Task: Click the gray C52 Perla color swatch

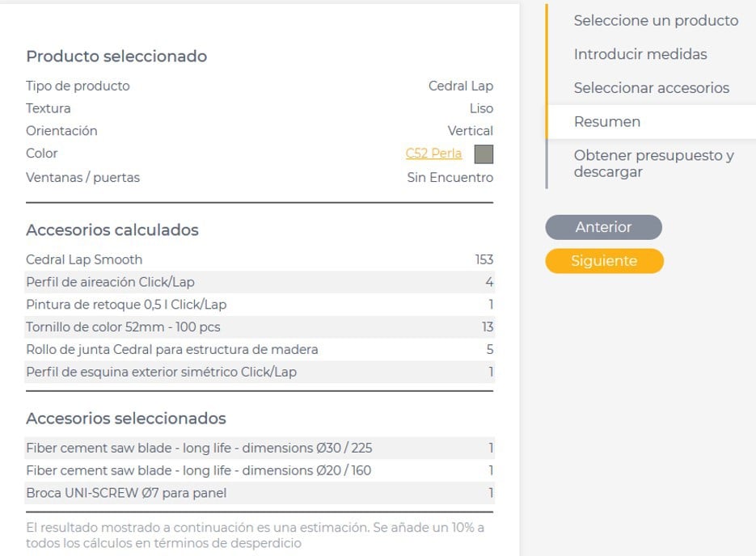Action: pos(484,154)
